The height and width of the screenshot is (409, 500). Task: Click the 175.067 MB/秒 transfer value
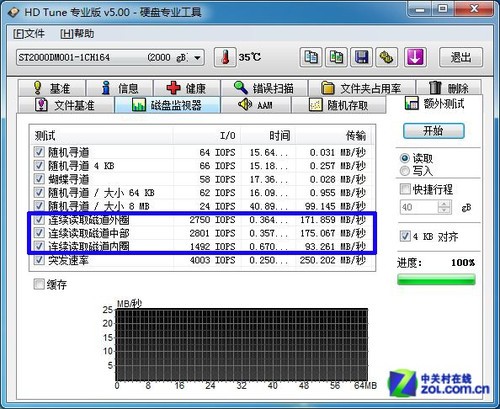(333, 233)
